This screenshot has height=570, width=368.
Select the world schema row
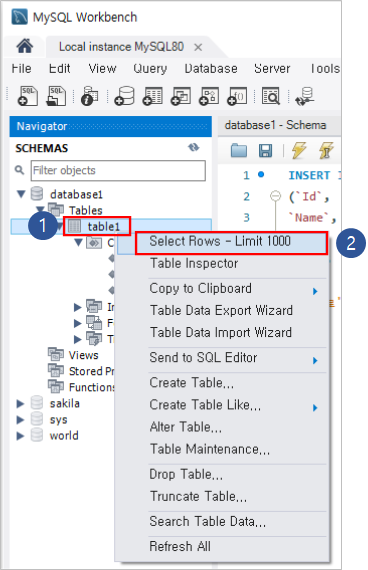[x=64, y=435]
